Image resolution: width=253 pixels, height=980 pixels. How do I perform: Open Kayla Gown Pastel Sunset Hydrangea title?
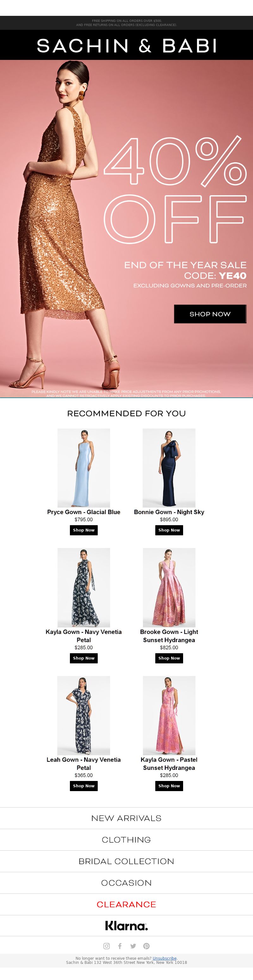click(x=169, y=764)
